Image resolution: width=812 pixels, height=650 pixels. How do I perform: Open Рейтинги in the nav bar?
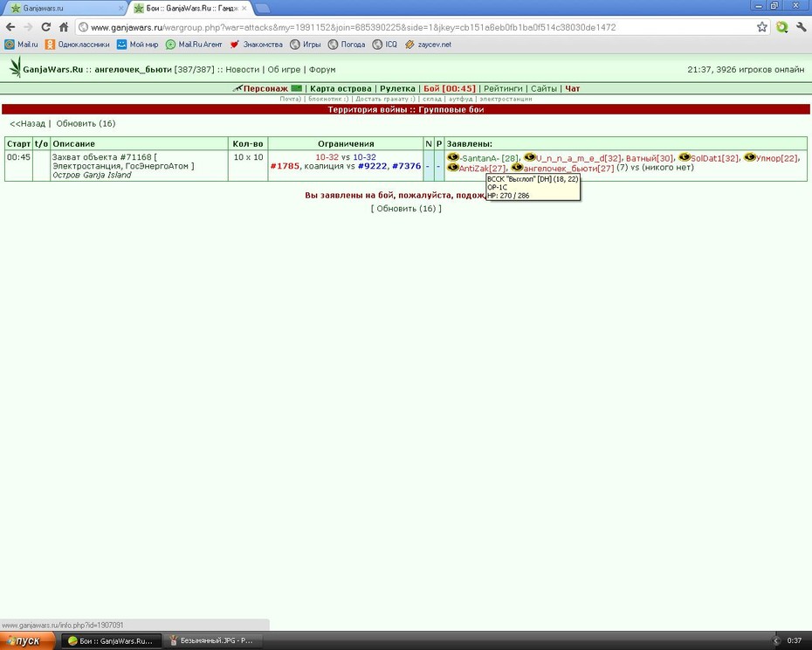tap(503, 88)
